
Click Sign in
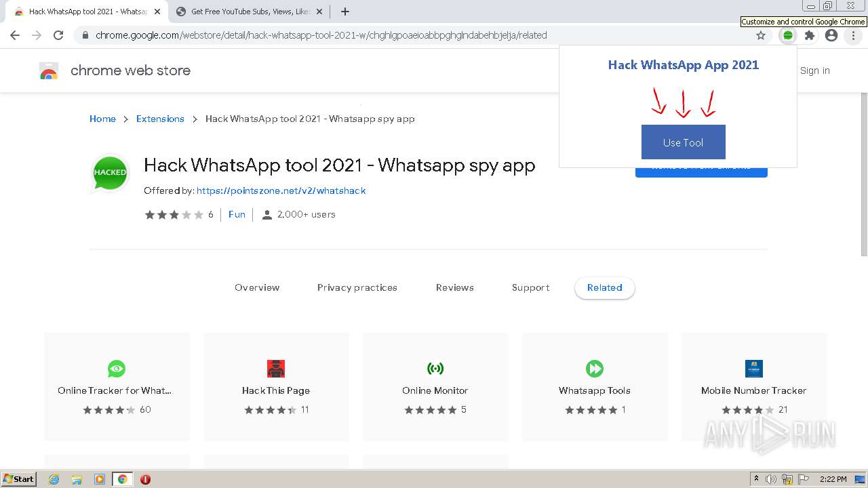click(814, 70)
